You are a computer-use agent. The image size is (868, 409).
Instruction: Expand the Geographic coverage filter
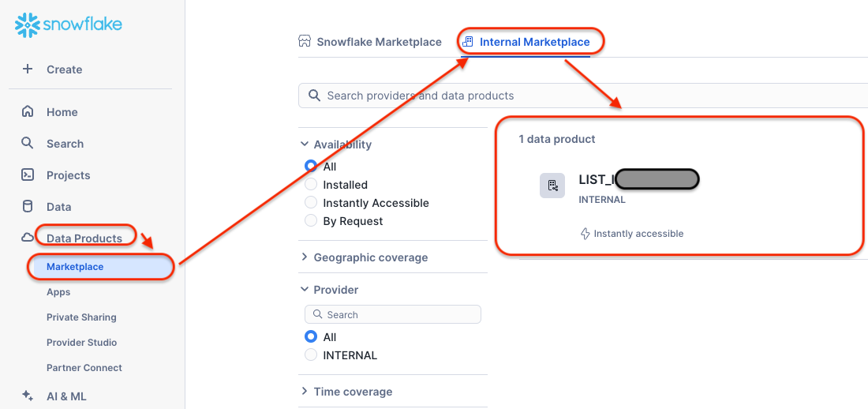304,257
